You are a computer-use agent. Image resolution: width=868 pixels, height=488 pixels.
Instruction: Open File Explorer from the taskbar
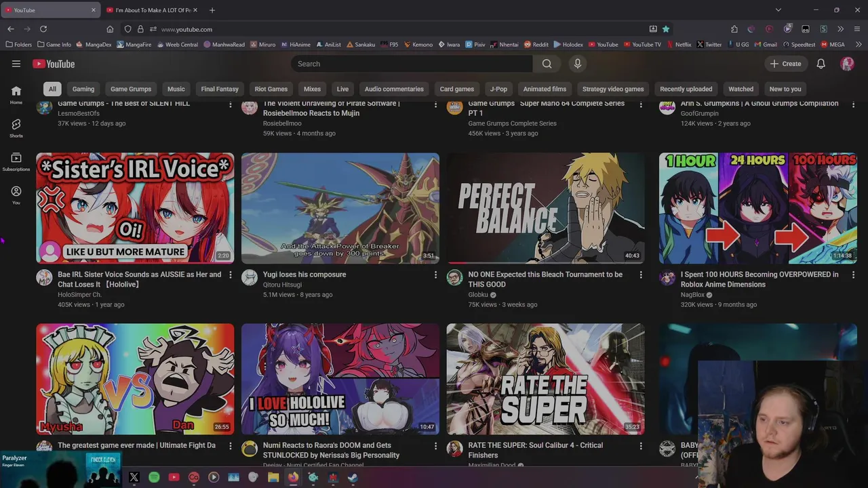273,477
